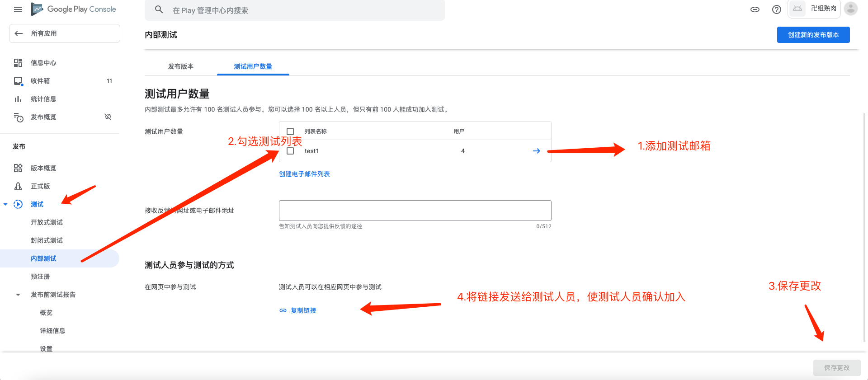Click the 版本概览 grid icon
Viewport: 868px width, 380px height.
pyautogui.click(x=18, y=168)
